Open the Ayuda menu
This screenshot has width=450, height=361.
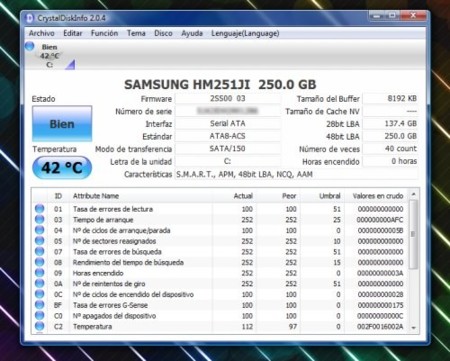(x=192, y=33)
